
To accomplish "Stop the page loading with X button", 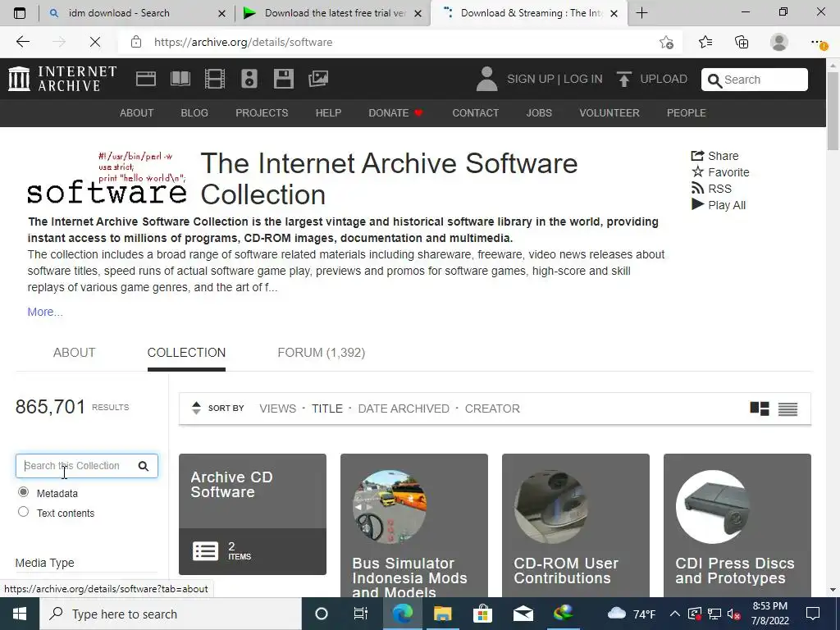I will tap(95, 42).
